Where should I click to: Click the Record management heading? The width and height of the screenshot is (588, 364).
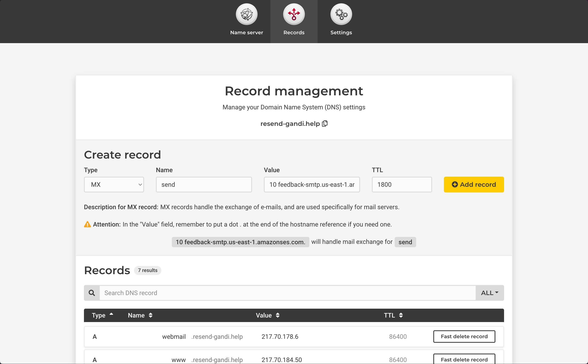294,91
